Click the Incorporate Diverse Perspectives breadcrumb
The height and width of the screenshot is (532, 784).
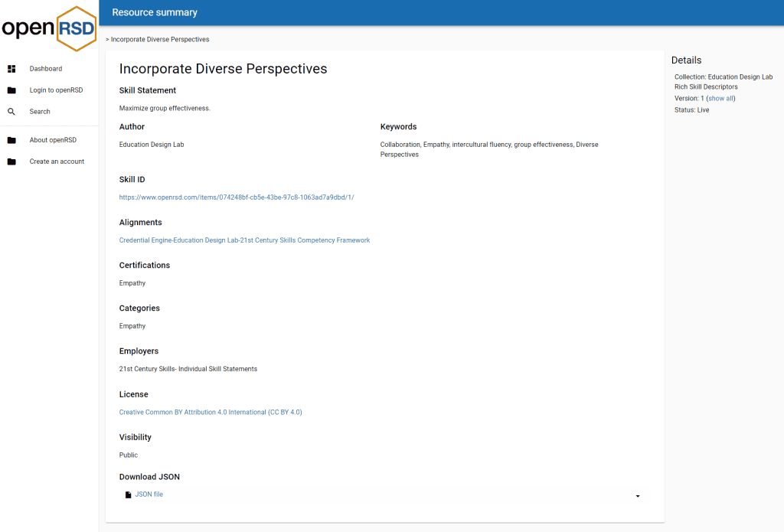tap(160, 40)
